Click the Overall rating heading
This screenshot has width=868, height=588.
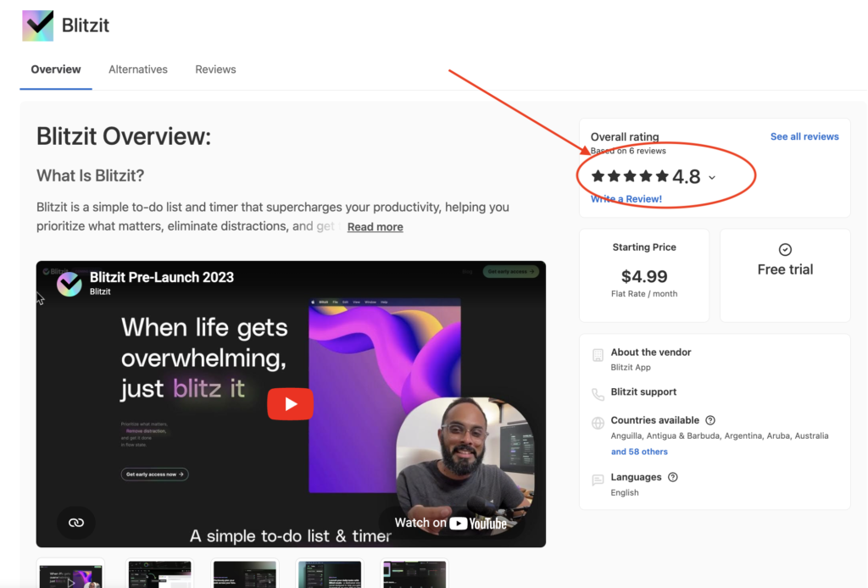(x=625, y=136)
